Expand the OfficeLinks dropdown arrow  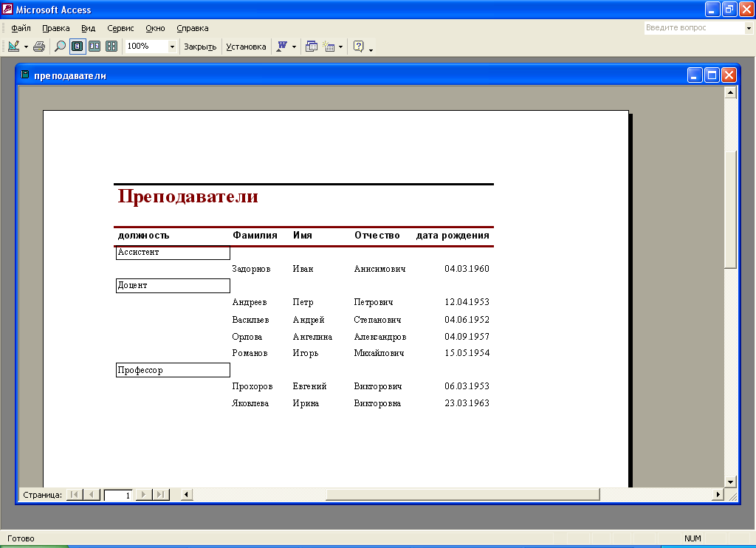point(294,47)
